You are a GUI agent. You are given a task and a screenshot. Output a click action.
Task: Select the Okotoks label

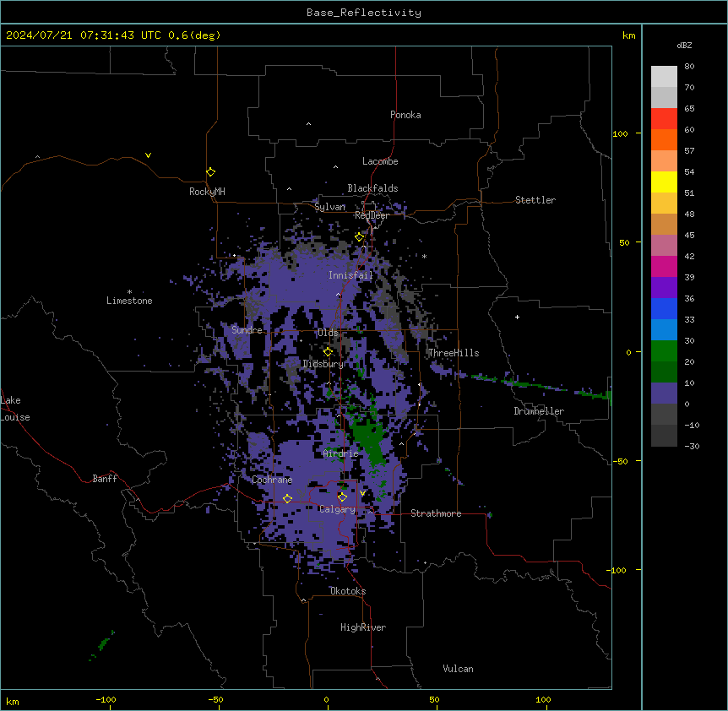(348, 591)
